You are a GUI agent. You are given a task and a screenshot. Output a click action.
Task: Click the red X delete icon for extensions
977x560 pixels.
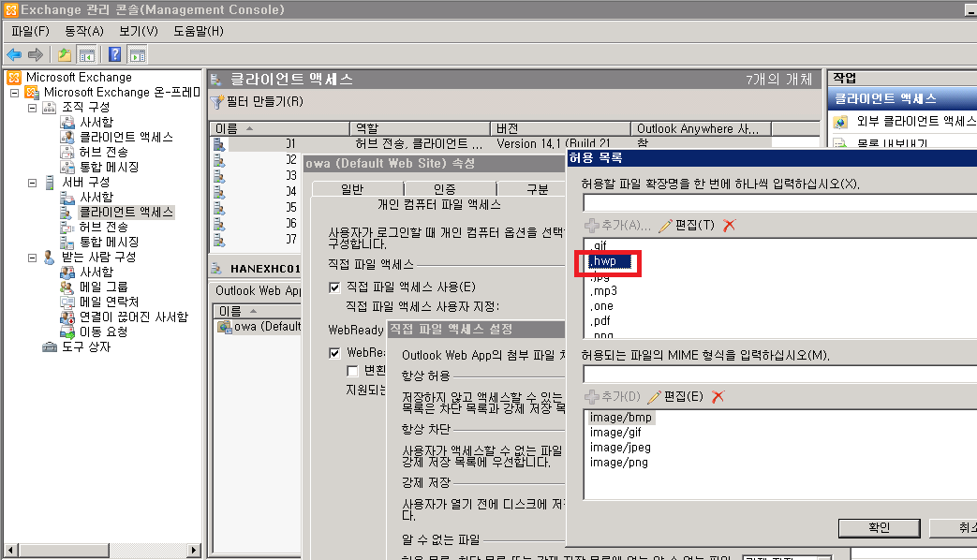(x=729, y=226)
